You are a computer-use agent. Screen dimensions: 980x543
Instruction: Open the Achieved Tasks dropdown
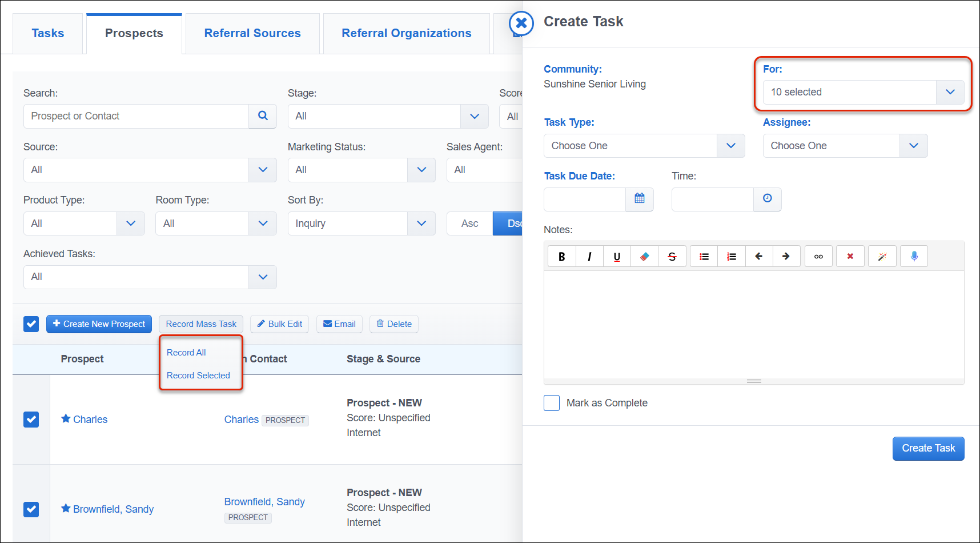[x=150, y=277]
